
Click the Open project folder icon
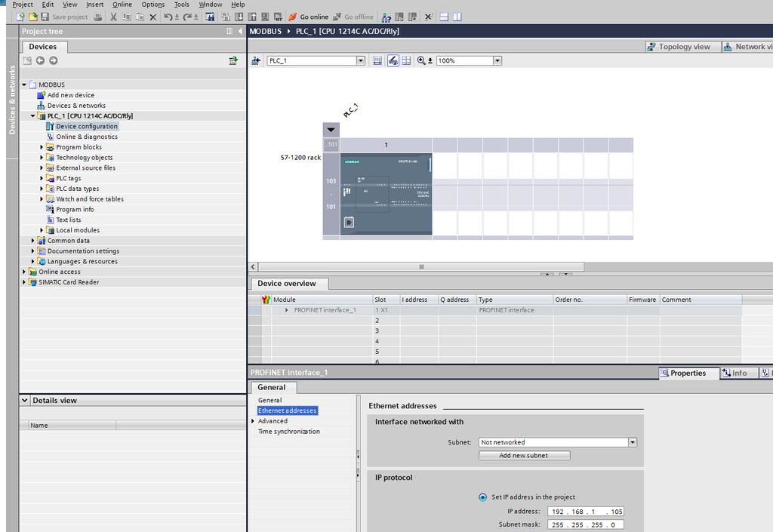pyautogui.click(x=32, y=17)
